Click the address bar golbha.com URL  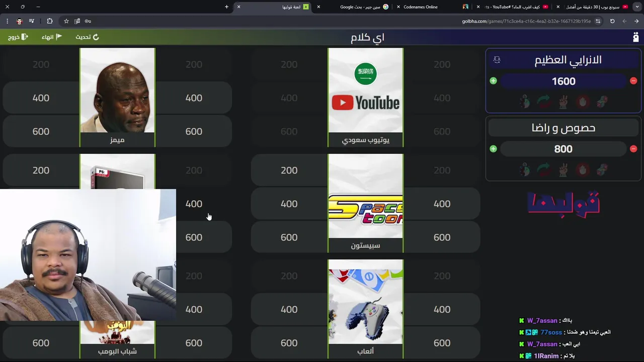click(526, 21)
